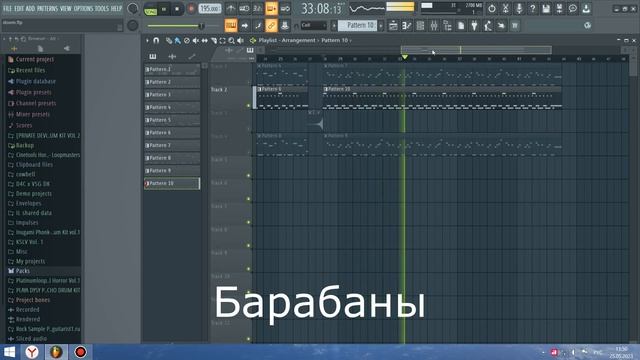Open the Pattern 10 selector in toolbar
This screenshot has height=360, width=640.
(358, 25)
